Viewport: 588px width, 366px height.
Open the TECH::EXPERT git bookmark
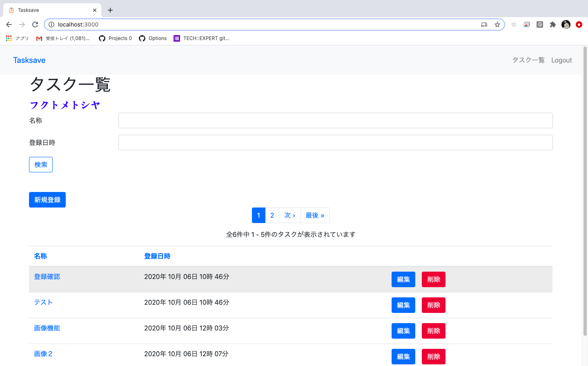coord(201,38)
